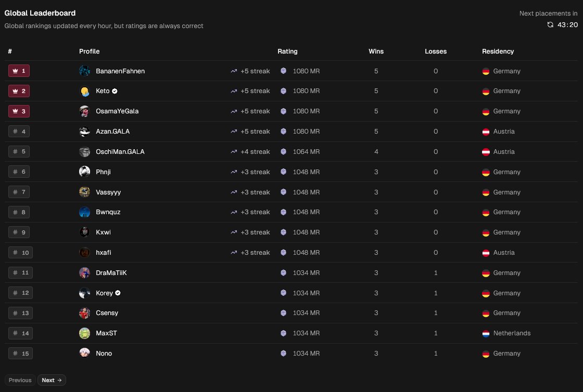Click the Germany flag in Nono's row
This screenshot has width=583, height=392.
tap(486, 354)
